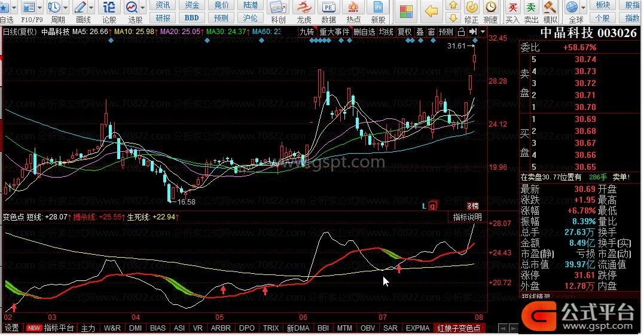Click the upper 预测 toolbar button
This screenshot has height=336, width=644.
click(x=221, y=18)
